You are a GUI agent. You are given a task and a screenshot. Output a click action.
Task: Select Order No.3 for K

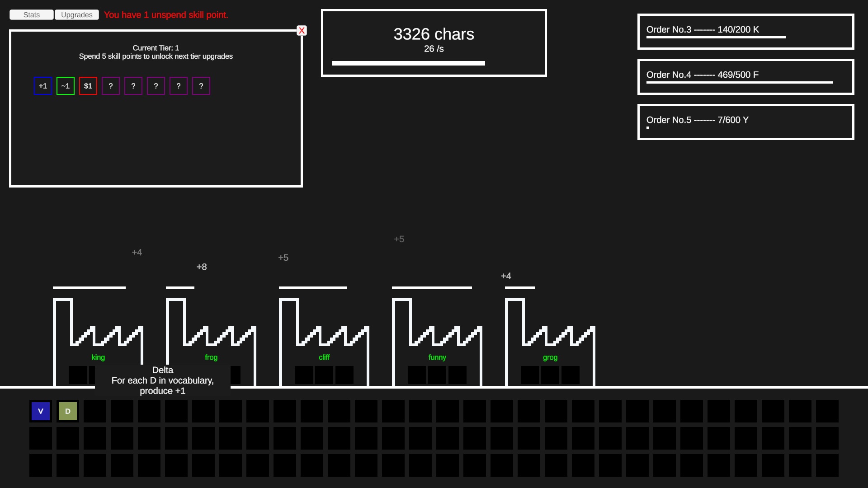[746, 32]
